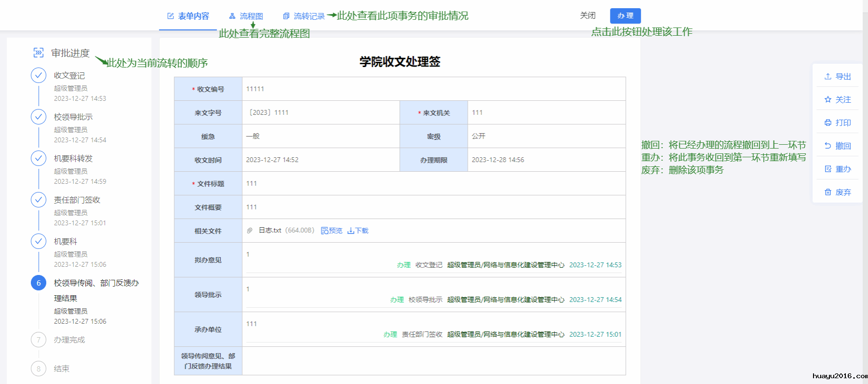Click the 重办 redo form icon
868x384 pixels.
tap(827, 169)
